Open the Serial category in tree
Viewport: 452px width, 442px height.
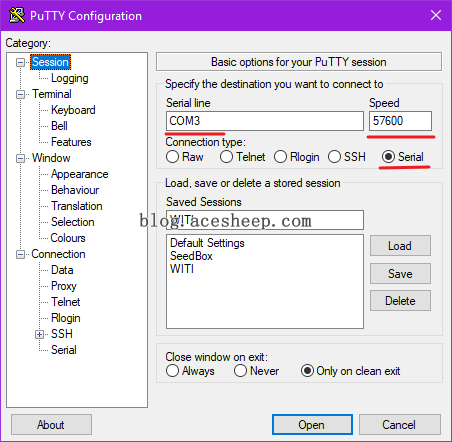pyautogui.click(x=64, y=350)
